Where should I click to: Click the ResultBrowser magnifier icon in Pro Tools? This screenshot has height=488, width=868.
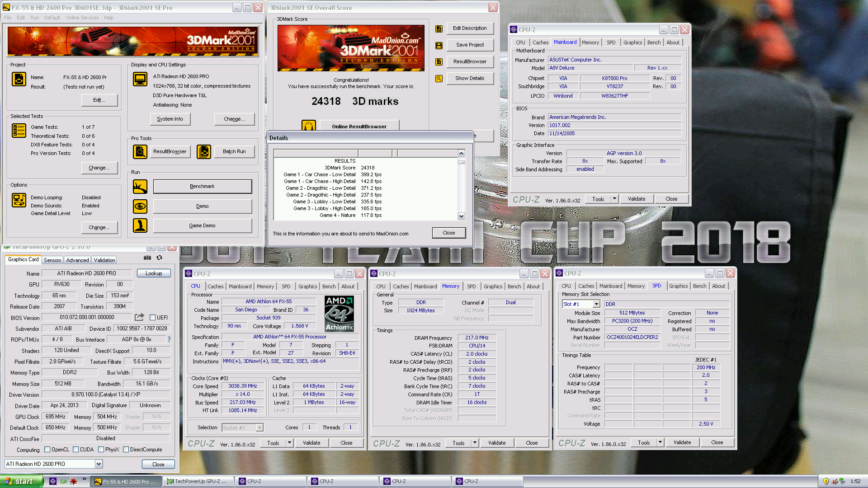pos(140,152)
